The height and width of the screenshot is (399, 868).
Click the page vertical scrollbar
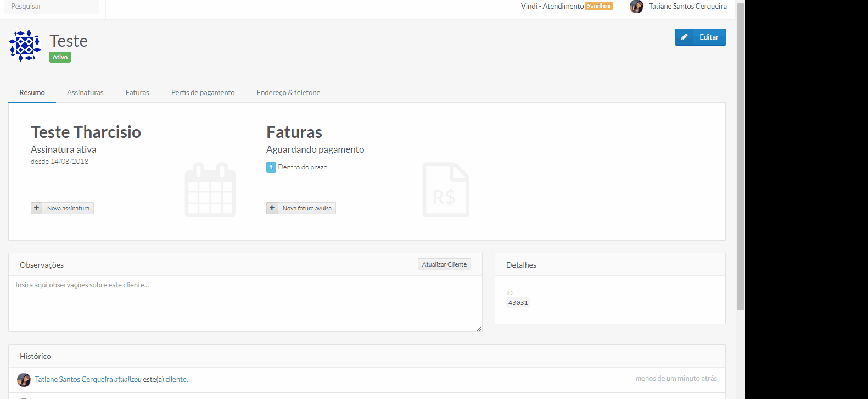[x=740, y=165]
